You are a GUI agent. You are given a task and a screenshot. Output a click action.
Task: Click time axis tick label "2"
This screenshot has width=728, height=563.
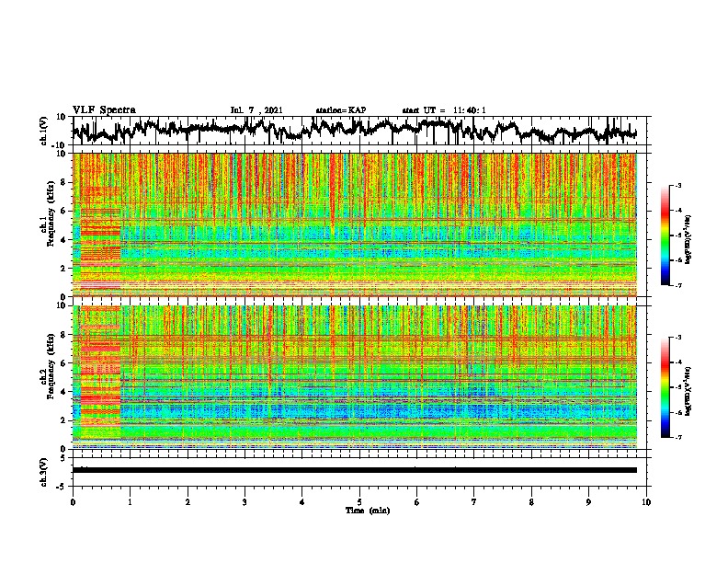point(188,502)
